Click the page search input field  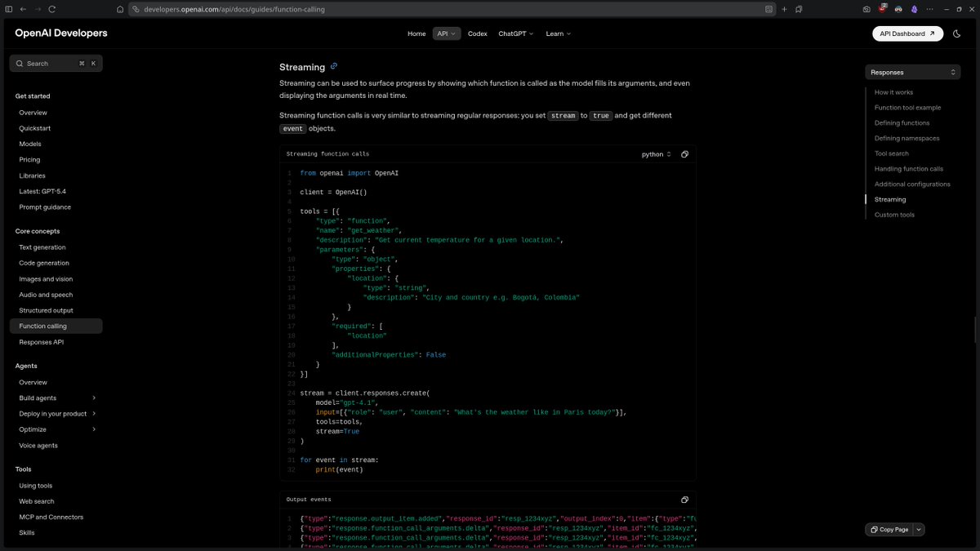[56, 63]
